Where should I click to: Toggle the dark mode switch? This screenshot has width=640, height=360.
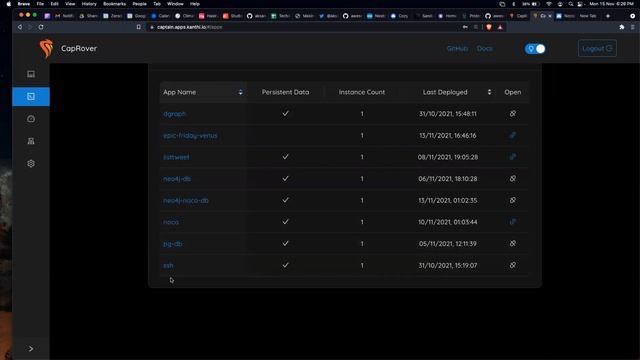pyautogui.click(x=535, y=49)
